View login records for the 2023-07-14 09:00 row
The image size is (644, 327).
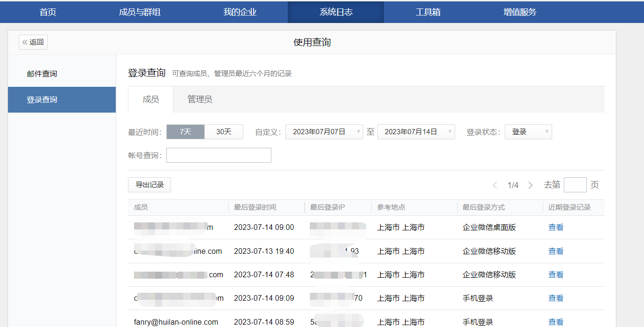point(556,228)
